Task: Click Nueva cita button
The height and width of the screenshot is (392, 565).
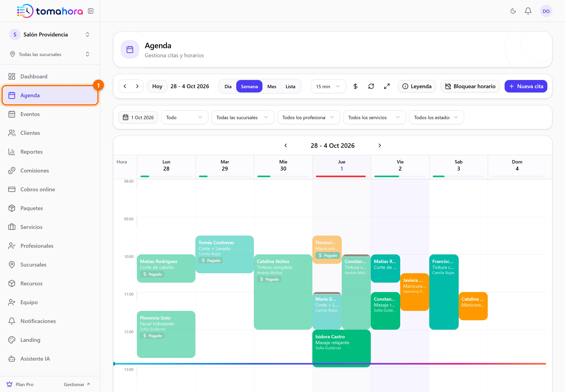Action: click(526, 86)
